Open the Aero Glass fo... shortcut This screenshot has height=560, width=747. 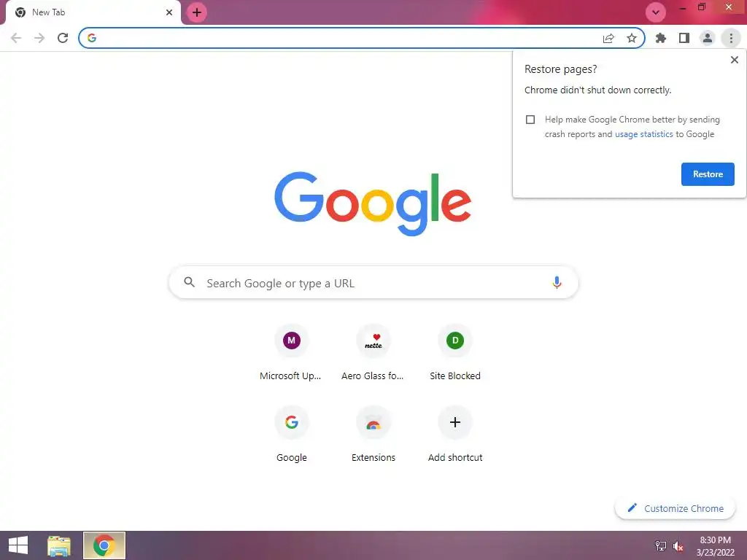coord(373,353)
